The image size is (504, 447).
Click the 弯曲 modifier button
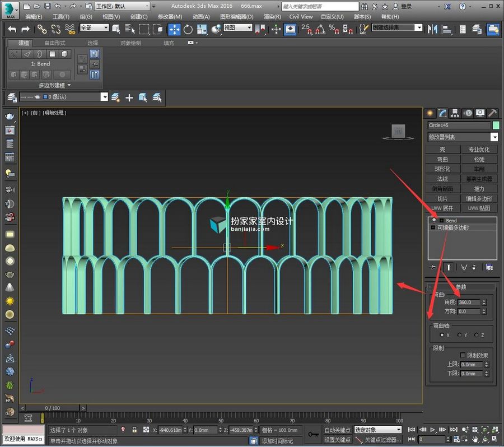click(442, 160)
